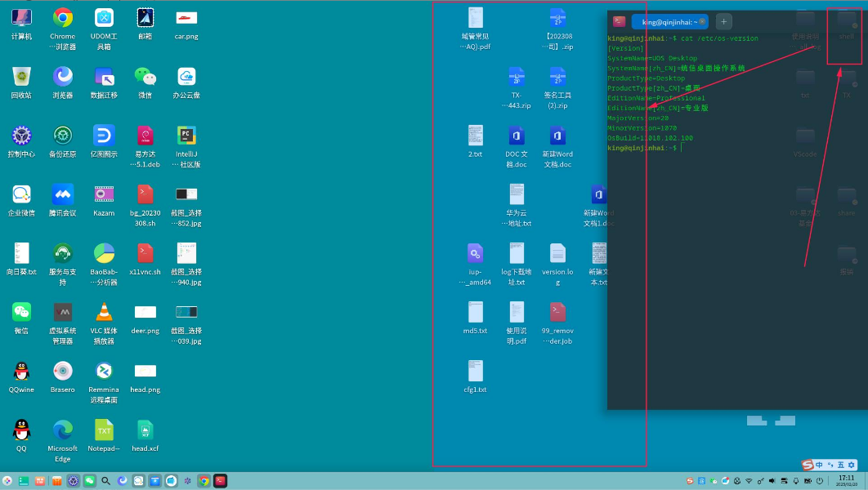Open the QQwine desktop icon

tap(21, 371)
